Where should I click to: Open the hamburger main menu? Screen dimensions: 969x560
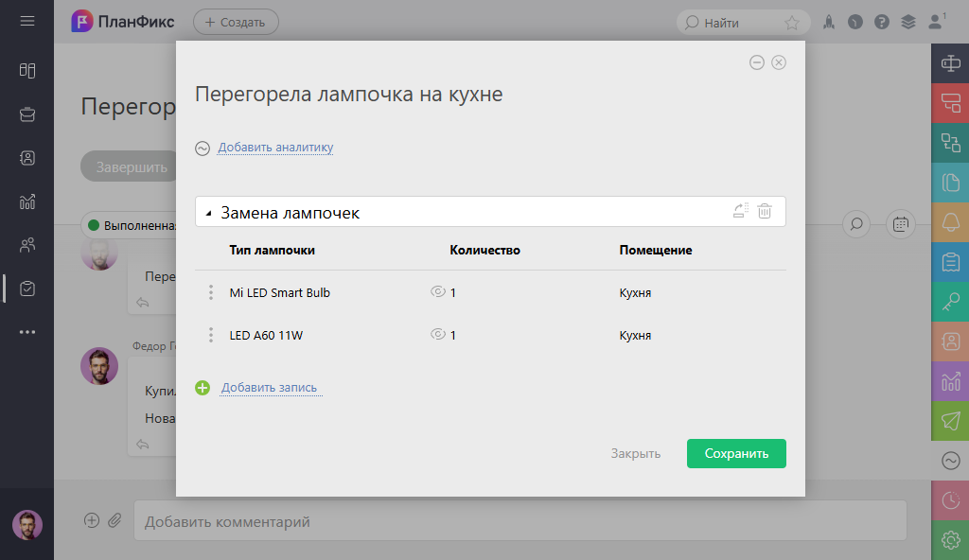tap(27, 21)
